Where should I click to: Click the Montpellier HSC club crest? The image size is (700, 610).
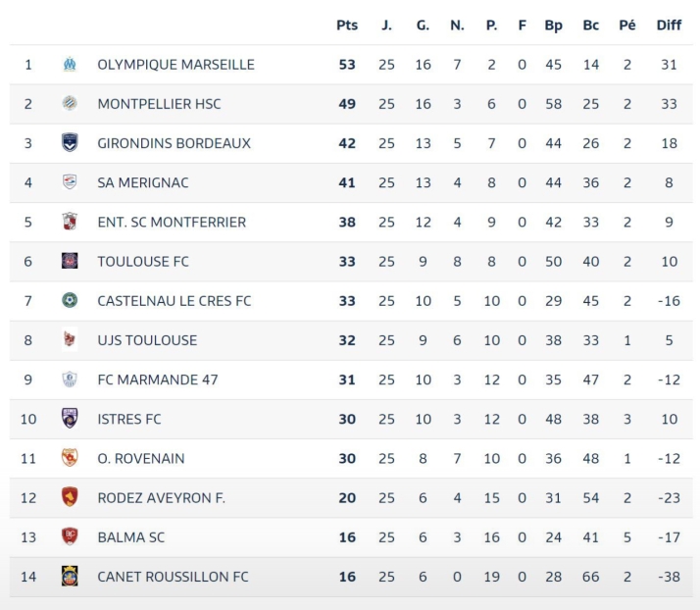[x=70, y=104]
